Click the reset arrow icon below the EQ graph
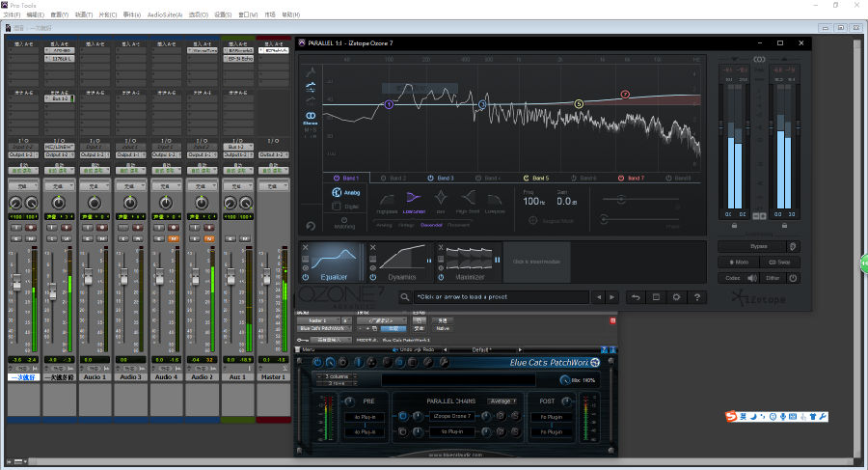The width and height of the screenshot is (868, 470). point(311,226)
